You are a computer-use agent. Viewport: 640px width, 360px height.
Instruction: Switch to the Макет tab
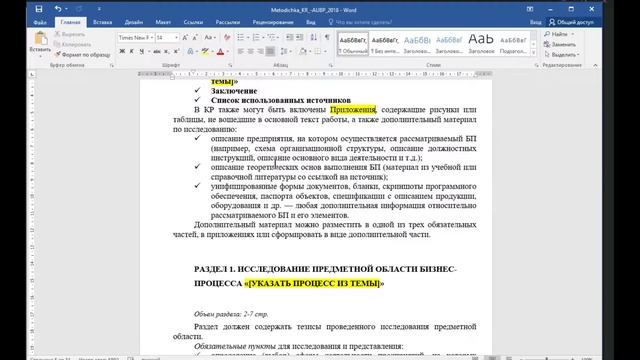[x=163, y=22]
